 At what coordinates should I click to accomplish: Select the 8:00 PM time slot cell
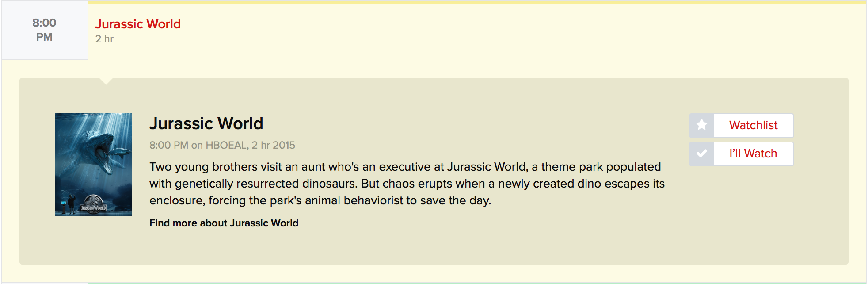point(45,30)
